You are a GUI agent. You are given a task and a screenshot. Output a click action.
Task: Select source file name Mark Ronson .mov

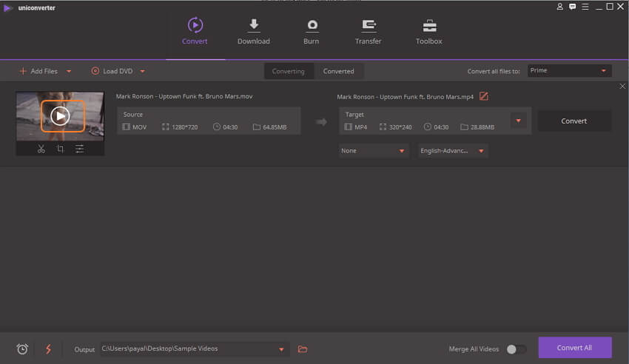click(184, 96)
